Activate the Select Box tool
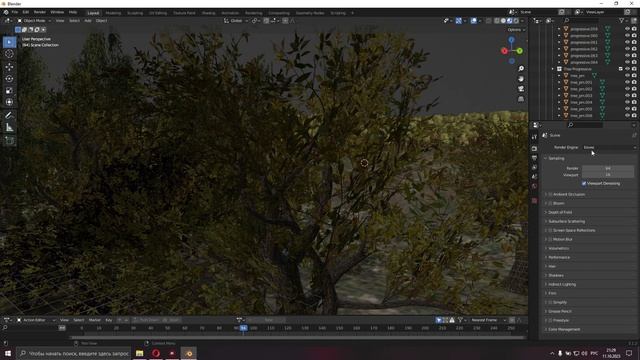 click(9, 42)
